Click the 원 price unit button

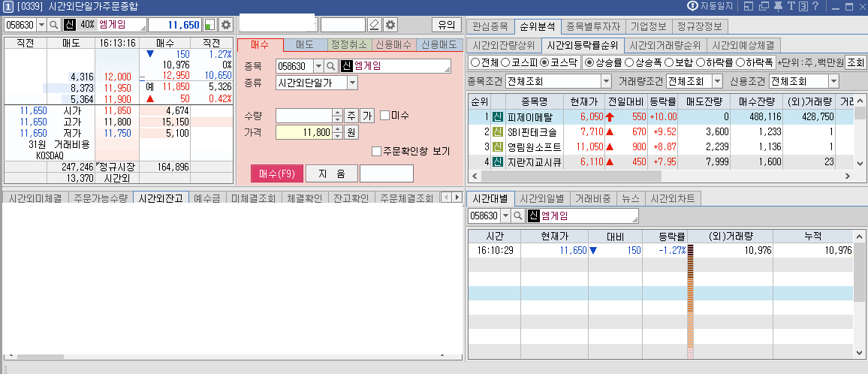point(351,132)
